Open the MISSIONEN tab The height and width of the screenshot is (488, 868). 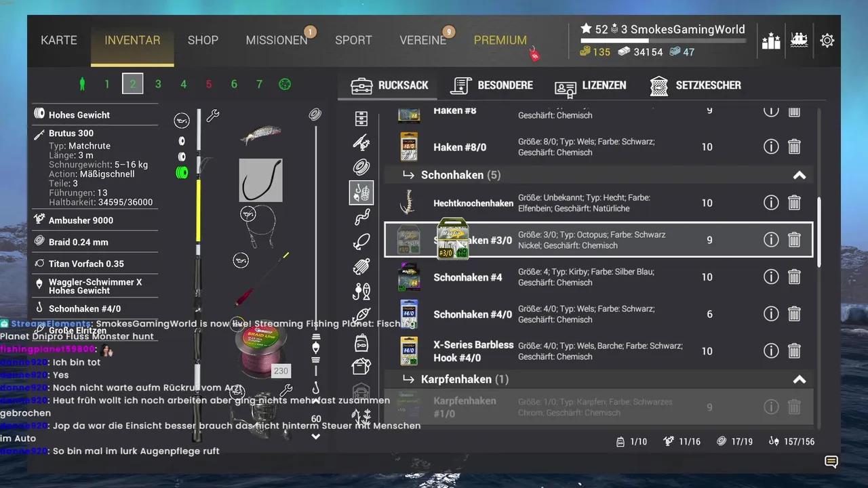(x=277, y=40)
